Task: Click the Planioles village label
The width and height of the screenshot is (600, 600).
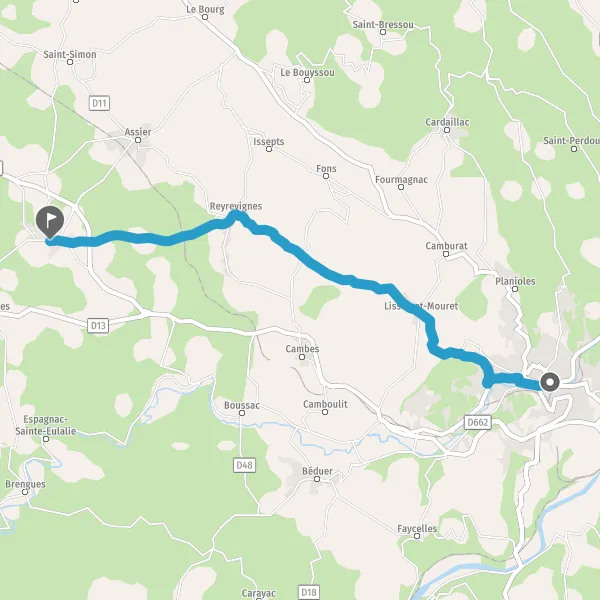Action: pyautogui.click(x=515, y=281)
